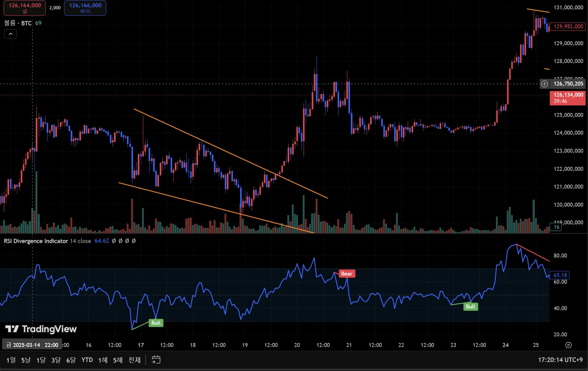The width and height of the screenshot is (588, 371).
Task: Click the blue buy button 126,166,000
Action: pyautogui.click(x=85, y=8)
